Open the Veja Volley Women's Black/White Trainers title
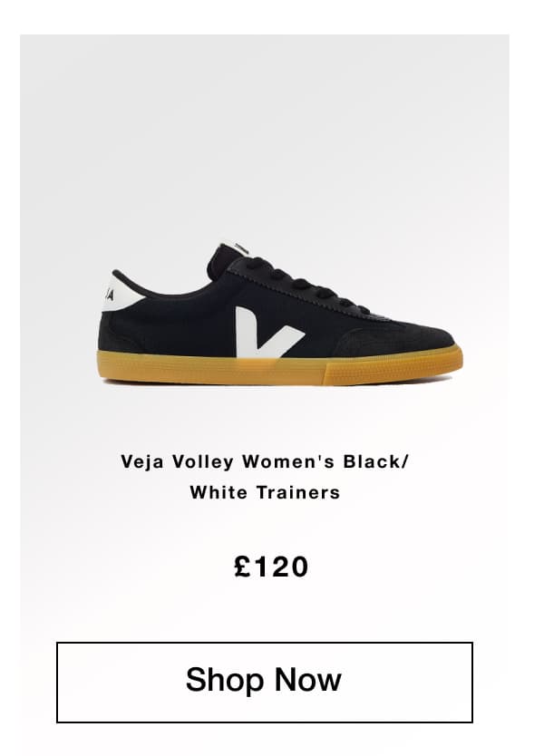 [x=265, y=477]
